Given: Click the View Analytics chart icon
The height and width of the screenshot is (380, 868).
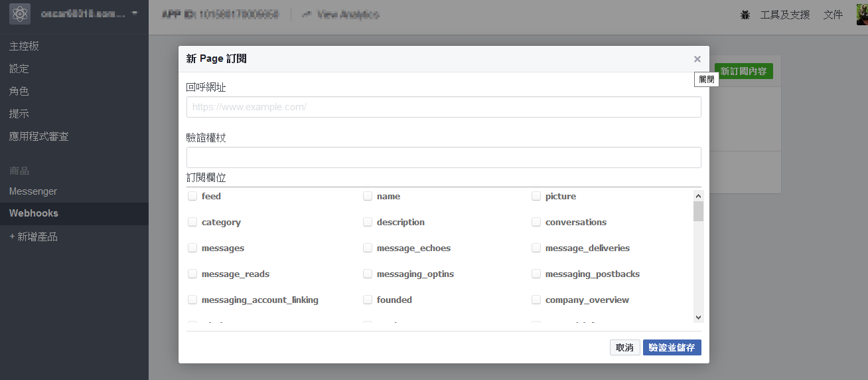Looking at the screenshot, I should coord(307,15).
